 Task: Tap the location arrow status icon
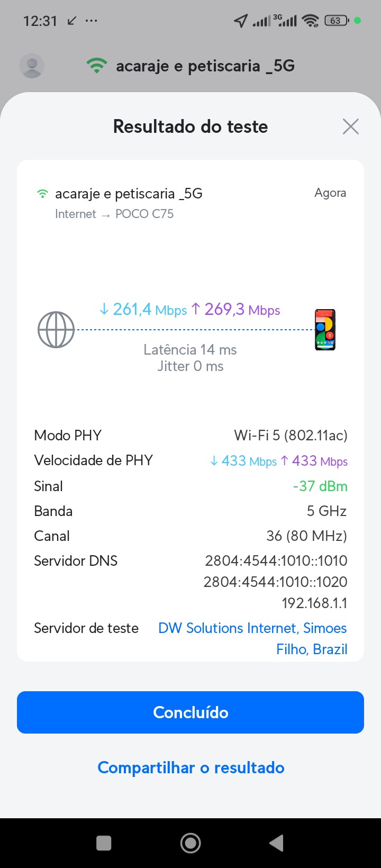point(241,21)
